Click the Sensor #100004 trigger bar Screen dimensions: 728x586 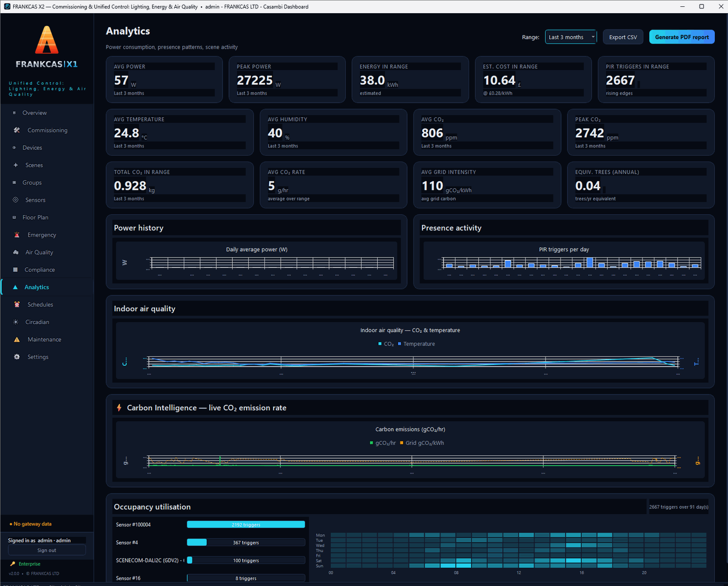click(x=246, y=525)
